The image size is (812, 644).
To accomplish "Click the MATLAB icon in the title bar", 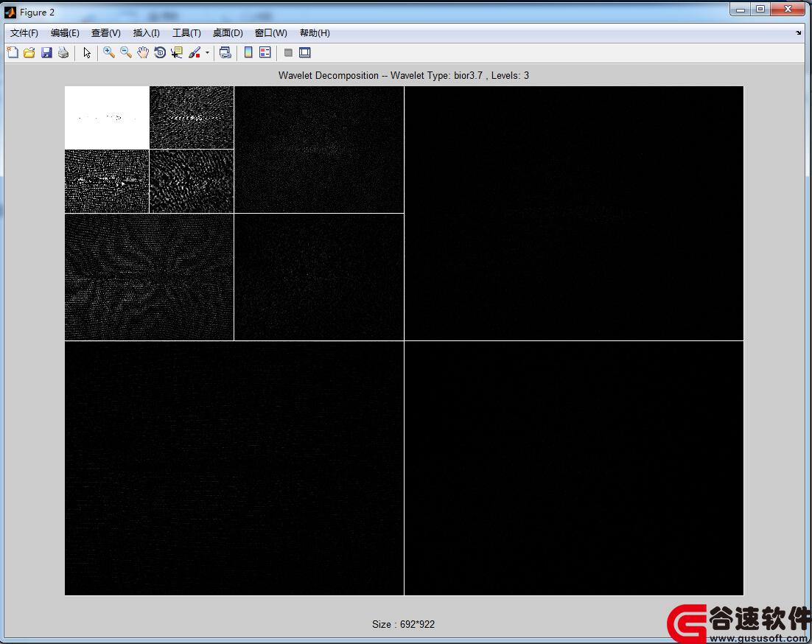I will pos(10,12).
